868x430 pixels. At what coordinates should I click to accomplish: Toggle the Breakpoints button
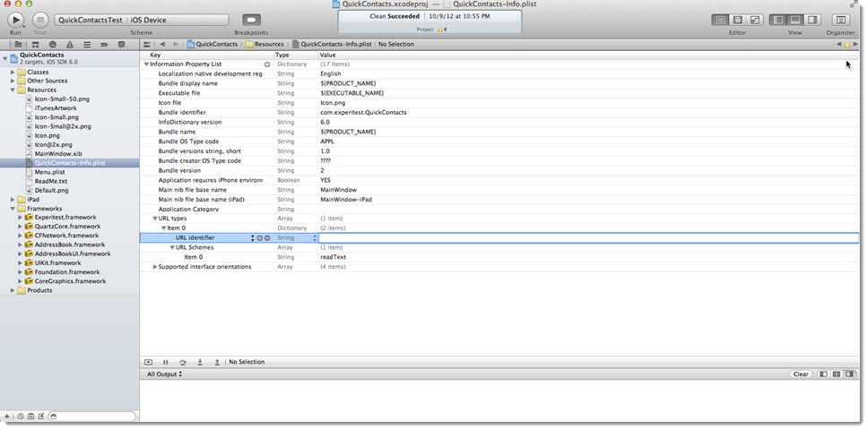251,19
